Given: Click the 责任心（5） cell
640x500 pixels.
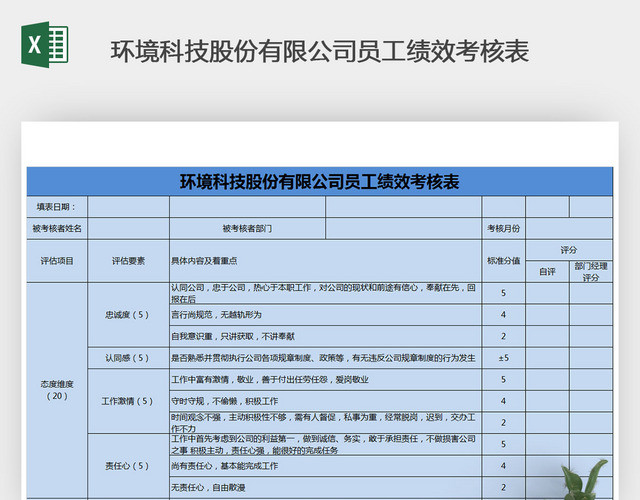Looking at the screenshot, I should pyautogui.click(x=129, y=466).
